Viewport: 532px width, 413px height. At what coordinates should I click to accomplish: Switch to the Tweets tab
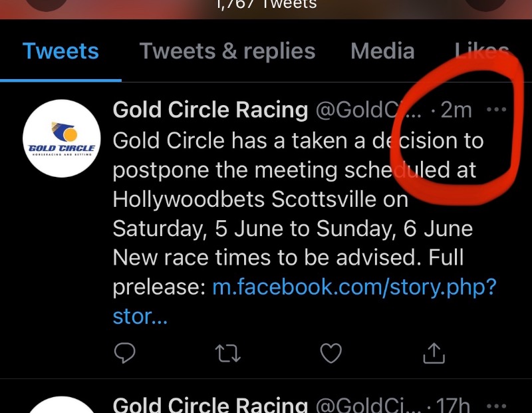(61, 51)
